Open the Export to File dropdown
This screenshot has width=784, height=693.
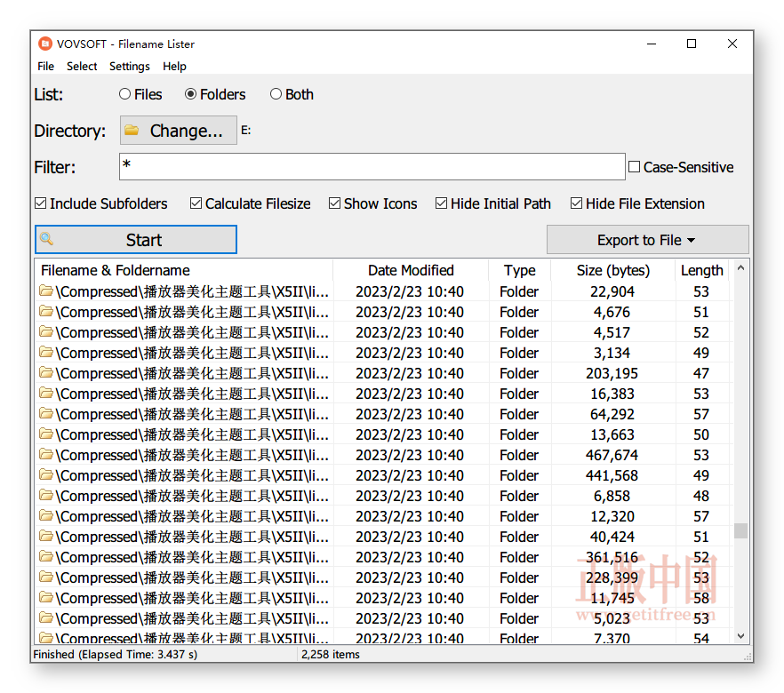click(647, 240)
